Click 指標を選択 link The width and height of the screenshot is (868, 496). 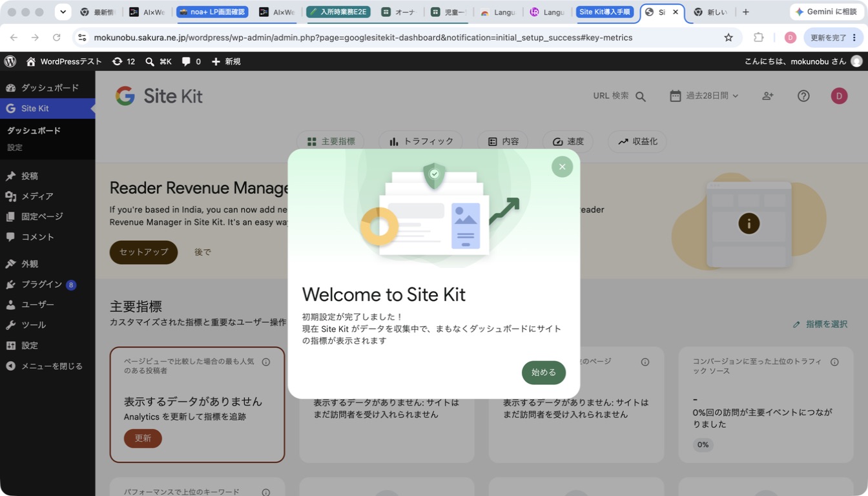[820, 324]
